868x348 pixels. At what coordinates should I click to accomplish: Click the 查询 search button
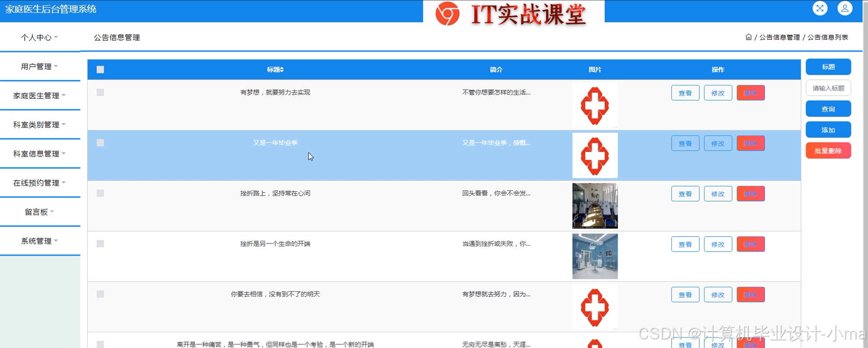(828, 109)
